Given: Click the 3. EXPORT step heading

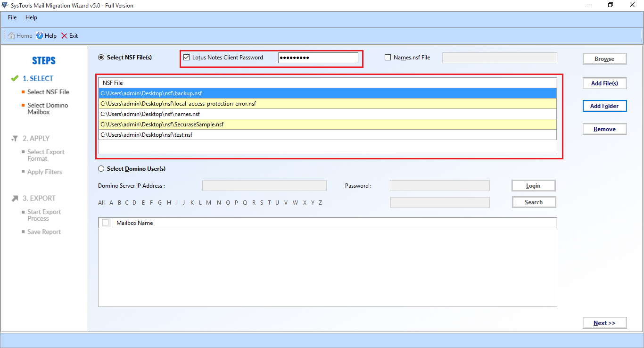Looking at the screenshot, I should (39, 199).
